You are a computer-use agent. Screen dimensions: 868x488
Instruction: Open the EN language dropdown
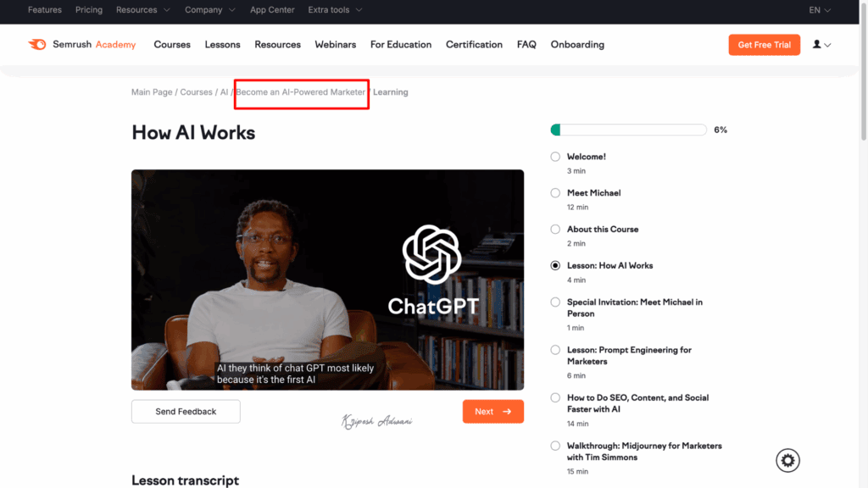point(819,9)
